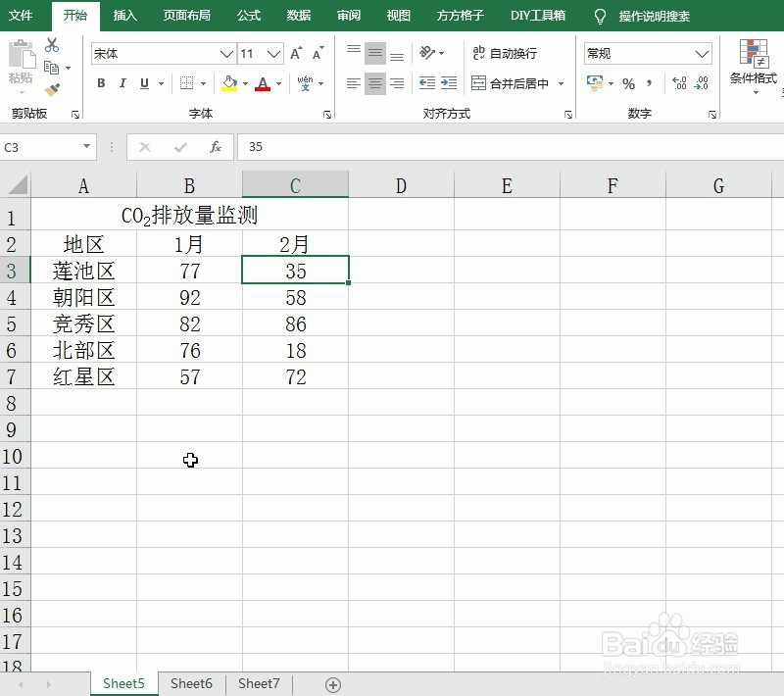Open the 方方格子 ribbon tab
784x696 pixels.
(x=459, y=16)
